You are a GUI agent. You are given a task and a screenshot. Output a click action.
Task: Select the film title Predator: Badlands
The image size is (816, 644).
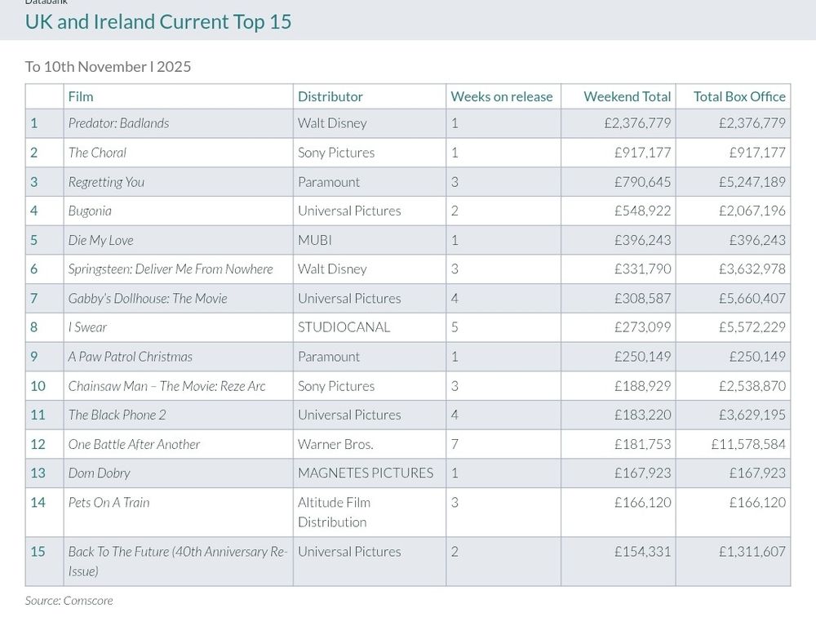pyautogui.click(x=118, y=123)
